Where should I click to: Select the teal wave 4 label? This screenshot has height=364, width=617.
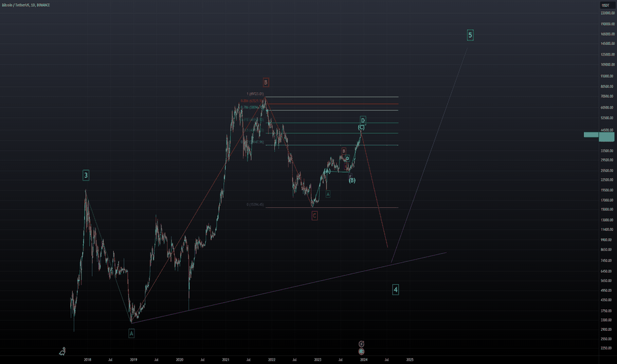395,290
